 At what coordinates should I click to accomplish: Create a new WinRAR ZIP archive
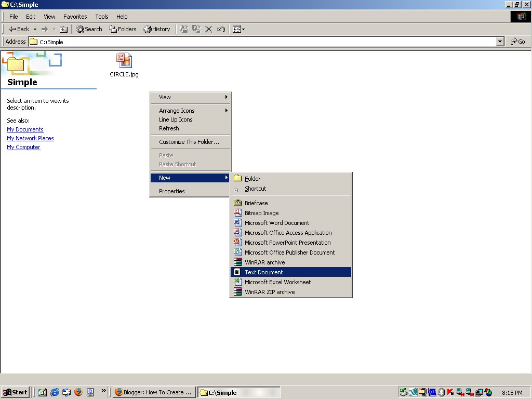click(x=291, y=292)
